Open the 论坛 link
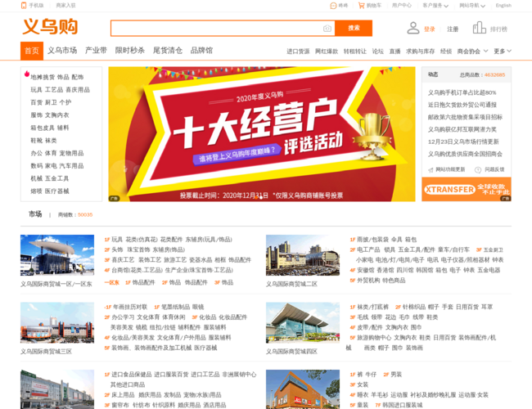The height and width of the screenshot is (409, 532). click(x=377, y=52)
